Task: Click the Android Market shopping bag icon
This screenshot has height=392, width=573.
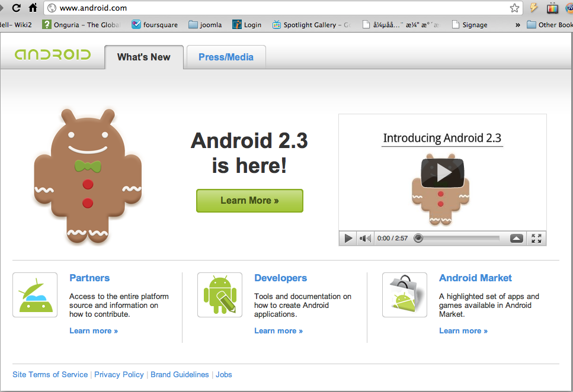Action: coord(405,295)
